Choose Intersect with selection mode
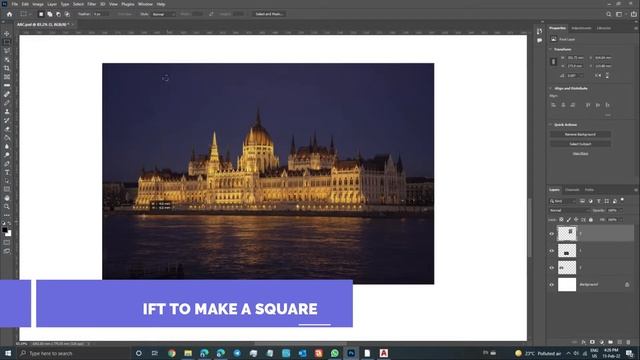The image size is (640, 360). click(67, 14)
